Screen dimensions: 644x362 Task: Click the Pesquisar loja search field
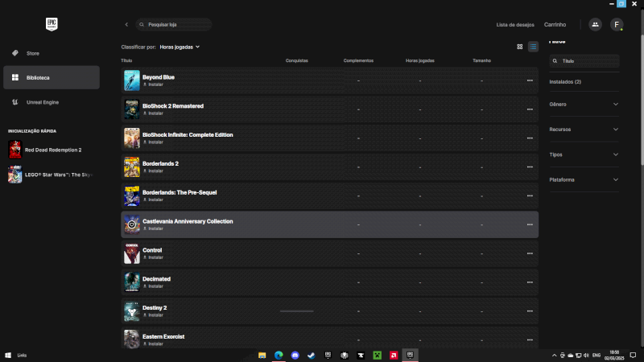click(x=177, y=25)
